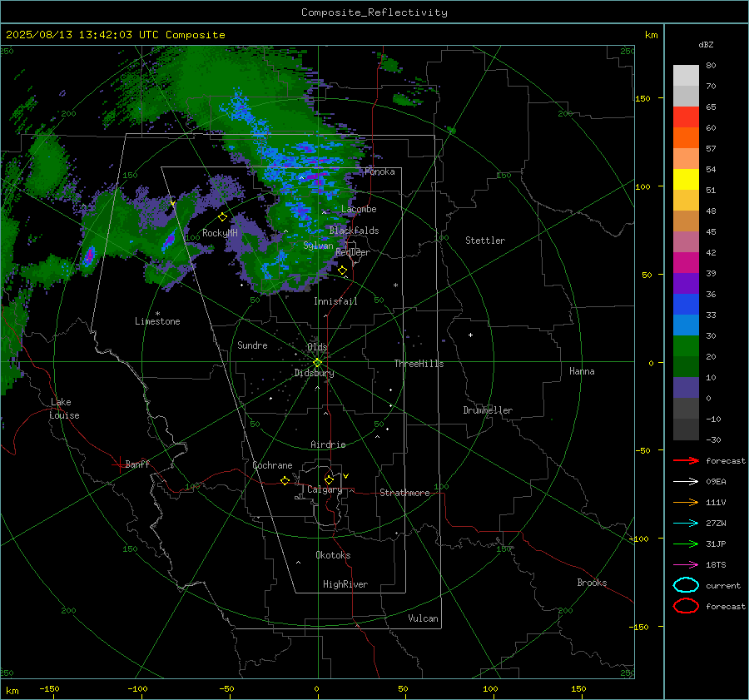Click the yellow diamond marker near RockyMH
Screen dimensions: 749x700
222,217
